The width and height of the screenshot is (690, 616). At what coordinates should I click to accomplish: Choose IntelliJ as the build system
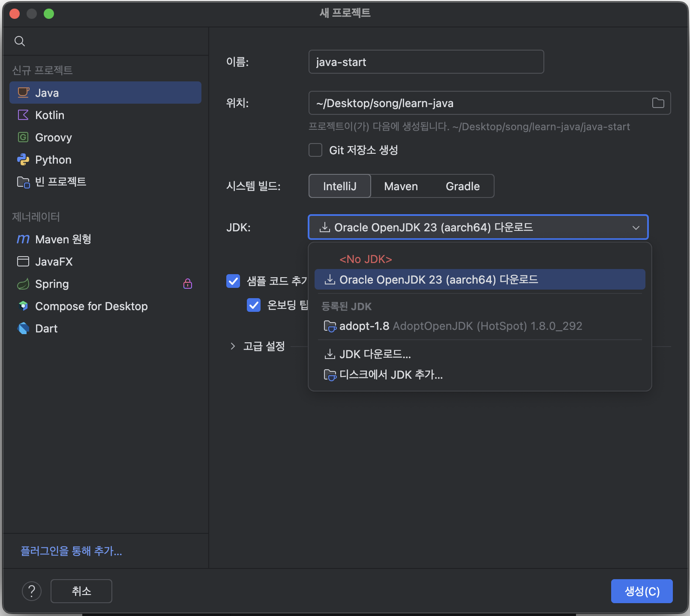click(x=340, y=186)
